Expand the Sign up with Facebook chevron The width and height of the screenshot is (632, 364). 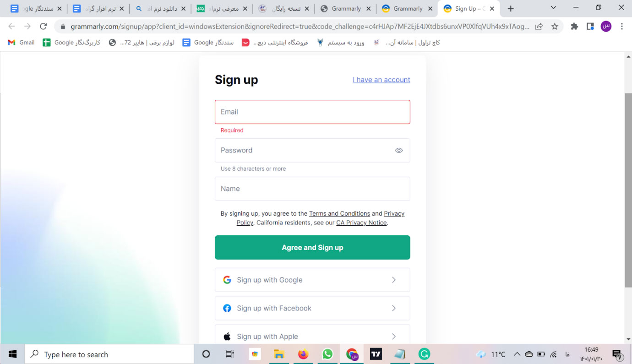394,308
